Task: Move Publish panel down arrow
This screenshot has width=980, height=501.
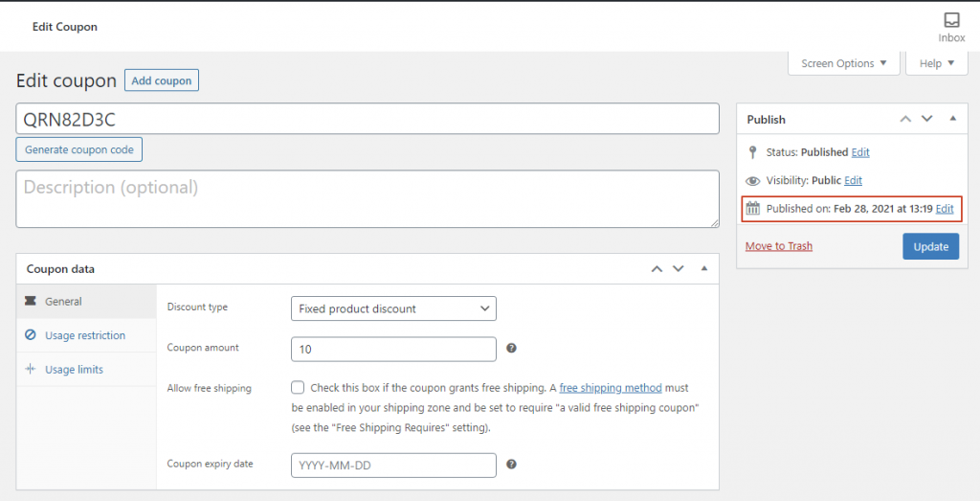Action: [x=926, y=119]
